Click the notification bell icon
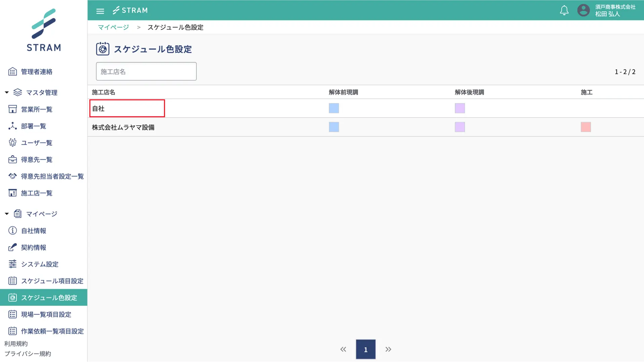This screenshot has height=362, width=644. click(564, 10)
